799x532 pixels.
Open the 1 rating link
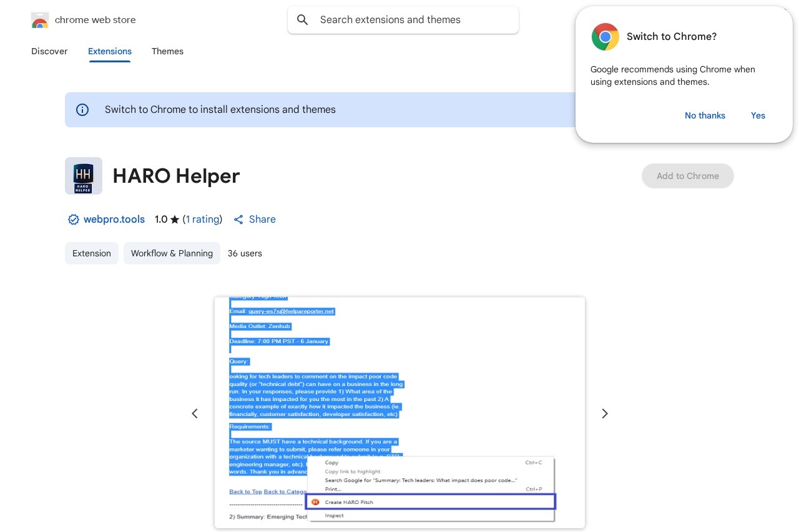coord(202,220)
